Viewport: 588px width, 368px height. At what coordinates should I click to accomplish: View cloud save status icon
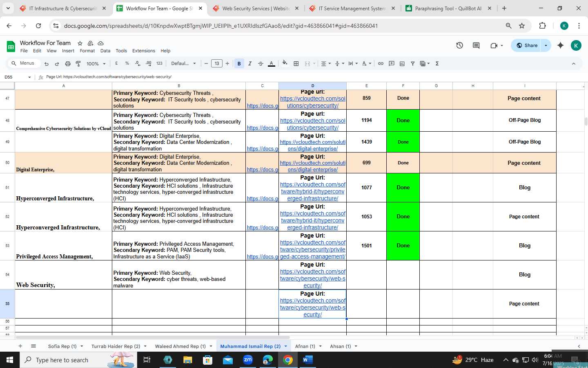(x=100, y=43)
